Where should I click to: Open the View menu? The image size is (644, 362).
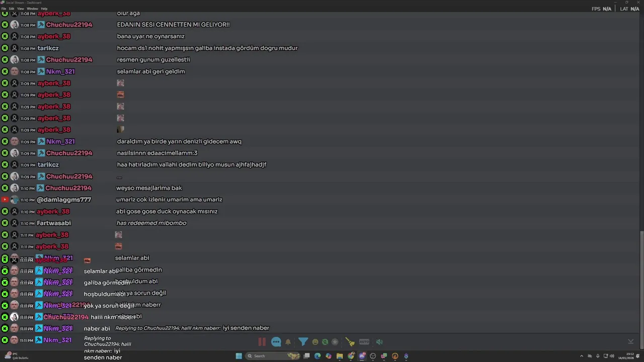(21, 9)
